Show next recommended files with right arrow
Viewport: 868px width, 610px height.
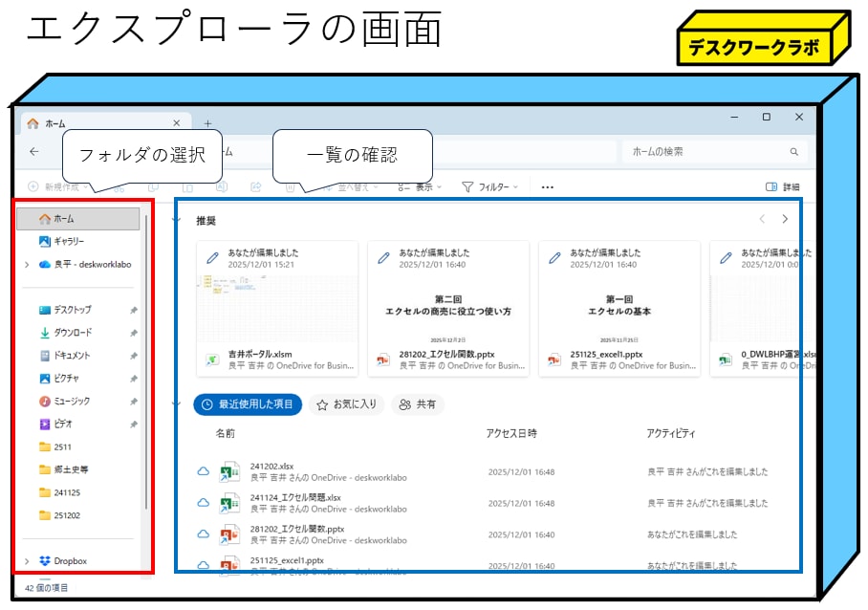click(785, 219)
